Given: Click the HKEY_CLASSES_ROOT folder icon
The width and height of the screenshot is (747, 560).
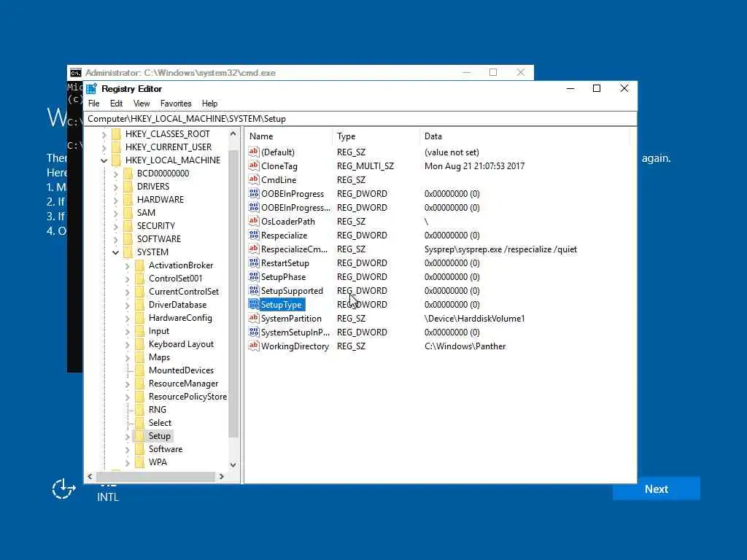Looking at the screenshot, I should (116, 134).
